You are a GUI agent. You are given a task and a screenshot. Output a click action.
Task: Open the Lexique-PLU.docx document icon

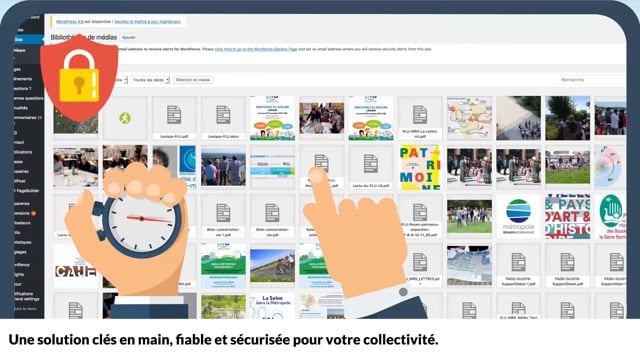pyautogui.click(x=223, y=115)
